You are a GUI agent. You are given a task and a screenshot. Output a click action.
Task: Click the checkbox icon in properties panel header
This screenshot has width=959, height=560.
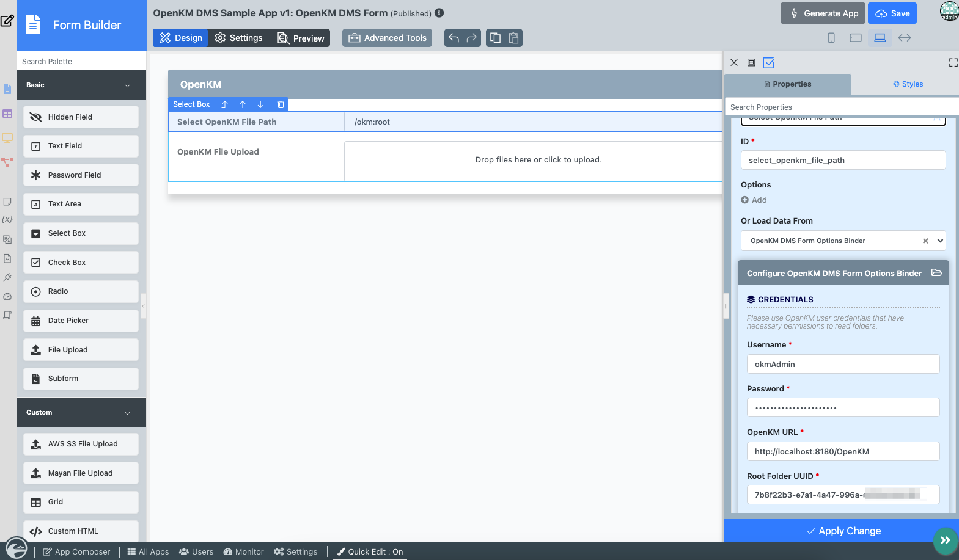tap(769, 62)
